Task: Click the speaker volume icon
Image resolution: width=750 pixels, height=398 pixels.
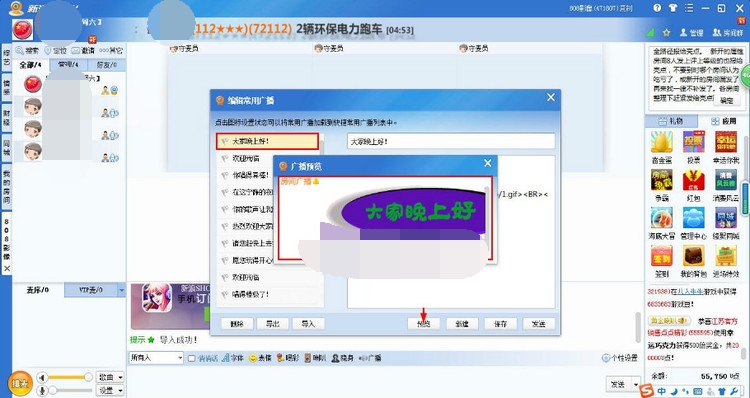Action: pyautogui.click(x=42, y=377)
